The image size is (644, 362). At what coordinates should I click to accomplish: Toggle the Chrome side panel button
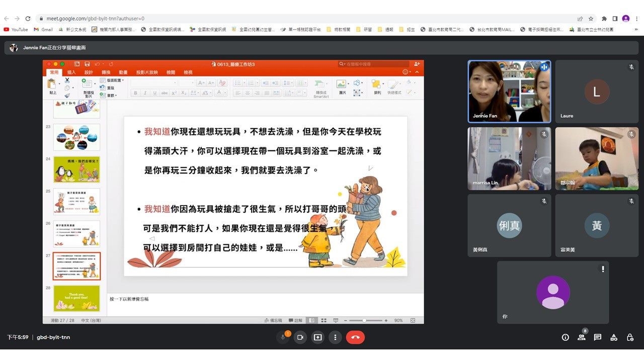615,19
